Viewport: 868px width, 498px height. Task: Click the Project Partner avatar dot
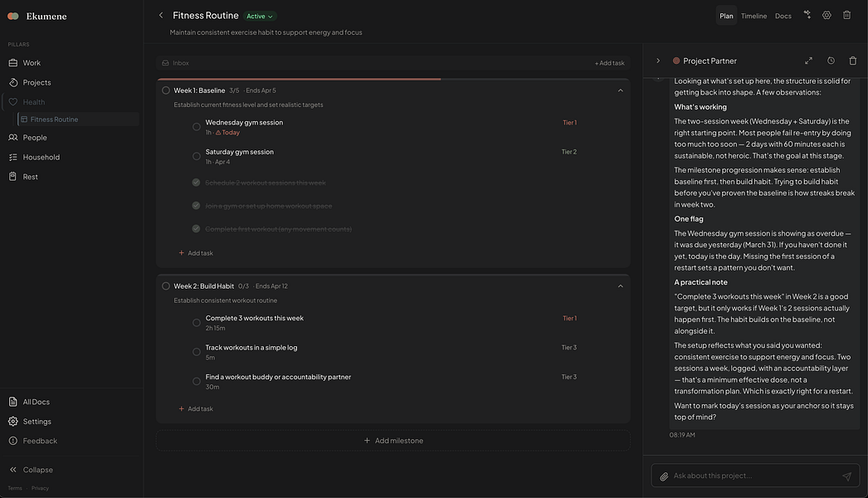point(676,61)
